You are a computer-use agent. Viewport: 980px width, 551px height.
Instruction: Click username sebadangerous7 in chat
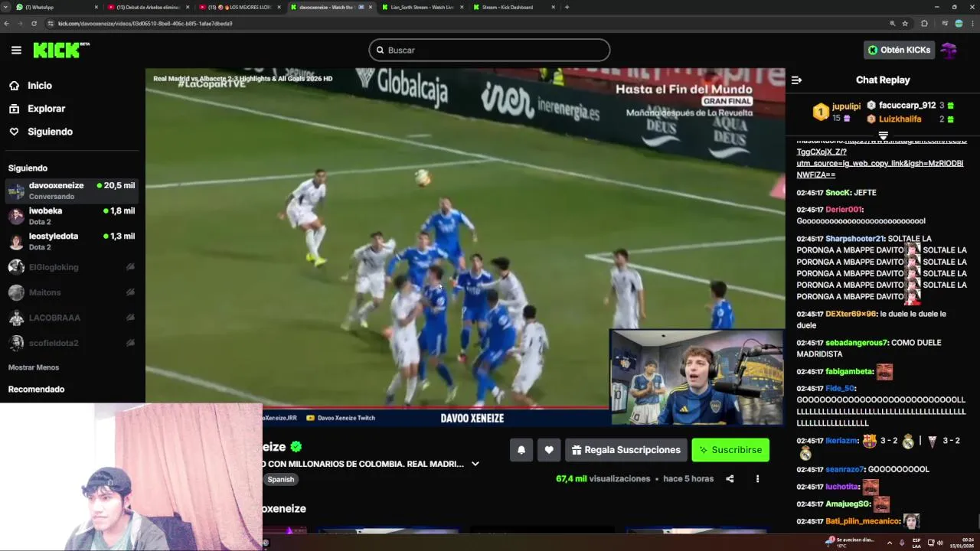tap(856, 343)
